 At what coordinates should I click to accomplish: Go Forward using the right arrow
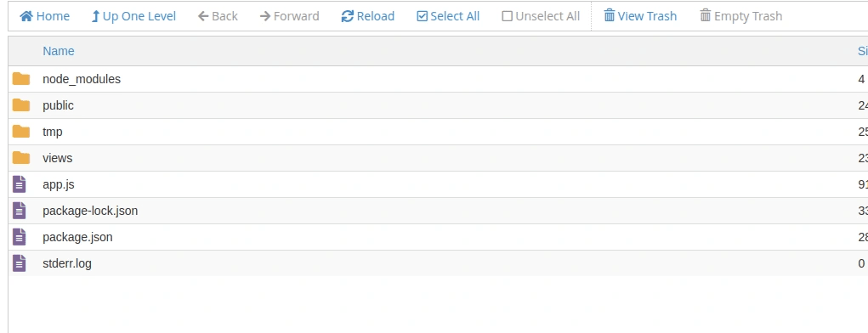(x=265, y=16)
